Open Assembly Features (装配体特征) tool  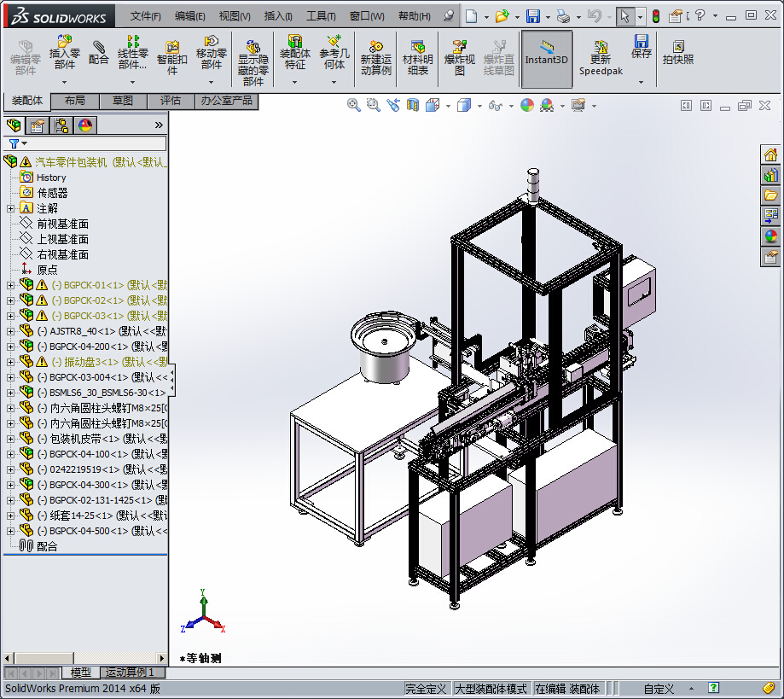[295, 53]
